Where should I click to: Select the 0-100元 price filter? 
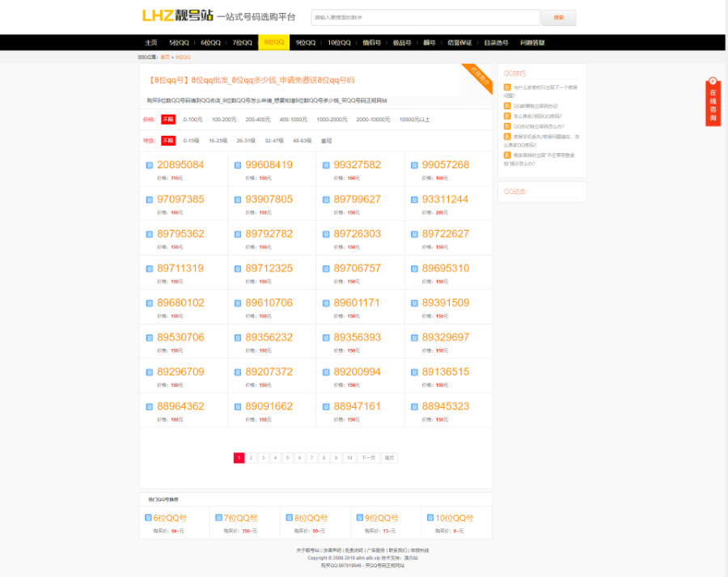(193, 119)
